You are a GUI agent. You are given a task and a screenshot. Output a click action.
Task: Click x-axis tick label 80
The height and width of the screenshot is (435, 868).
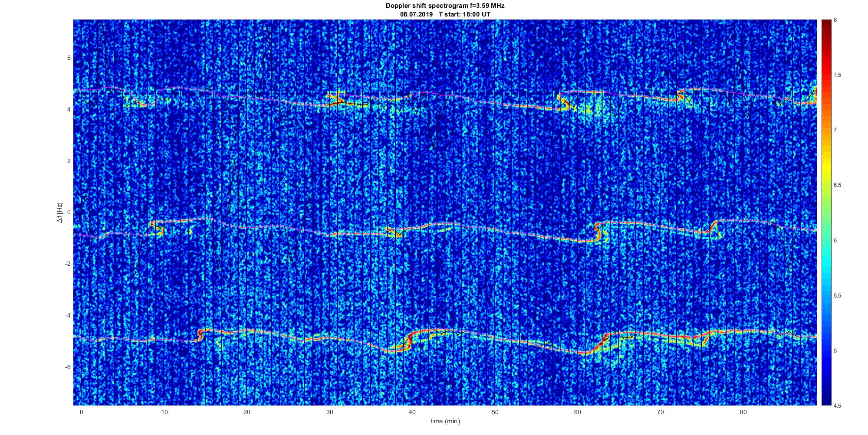743,412
